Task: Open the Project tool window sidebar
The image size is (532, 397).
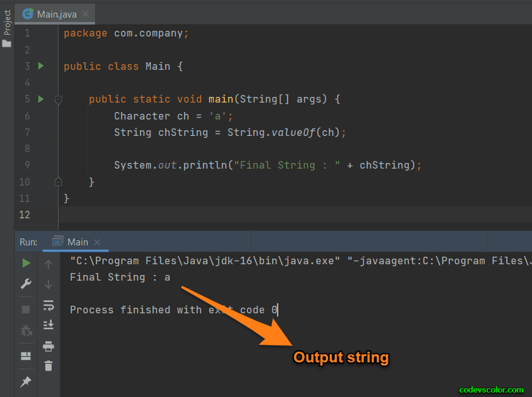Action: 6,20
